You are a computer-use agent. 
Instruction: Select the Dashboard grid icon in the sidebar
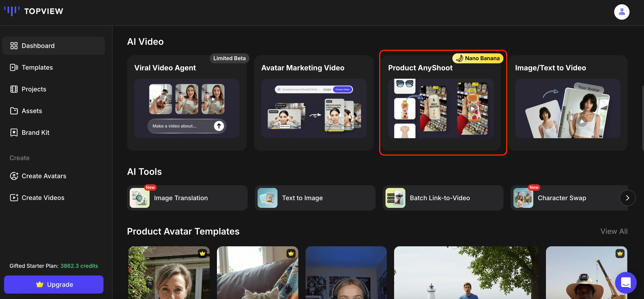[14, 45]
